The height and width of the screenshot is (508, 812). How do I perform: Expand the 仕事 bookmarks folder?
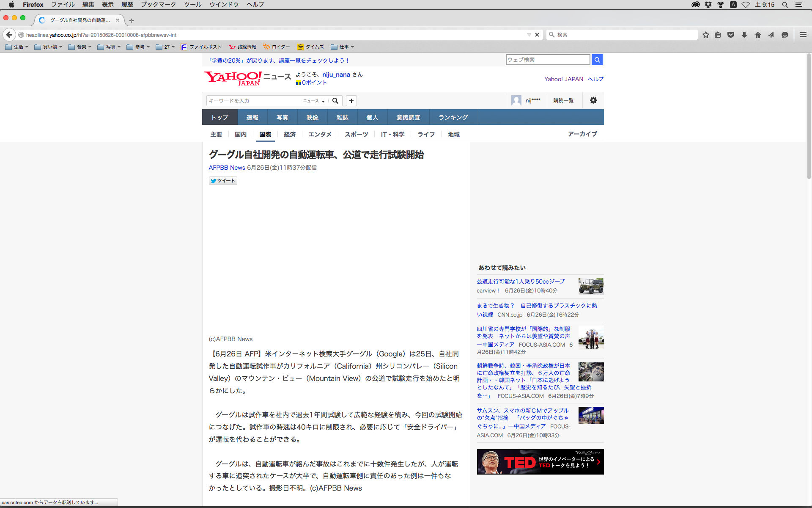pyautogui.click(x=342, y=47)
